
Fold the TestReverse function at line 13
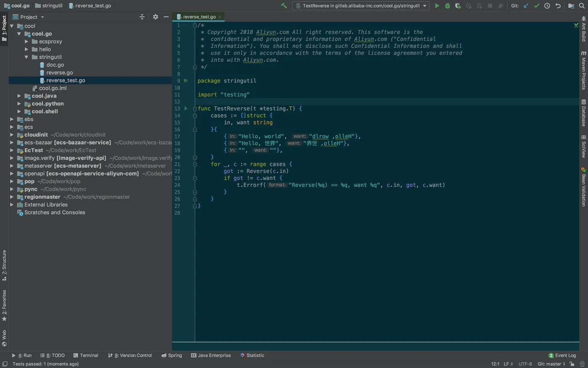pos(195,109)
